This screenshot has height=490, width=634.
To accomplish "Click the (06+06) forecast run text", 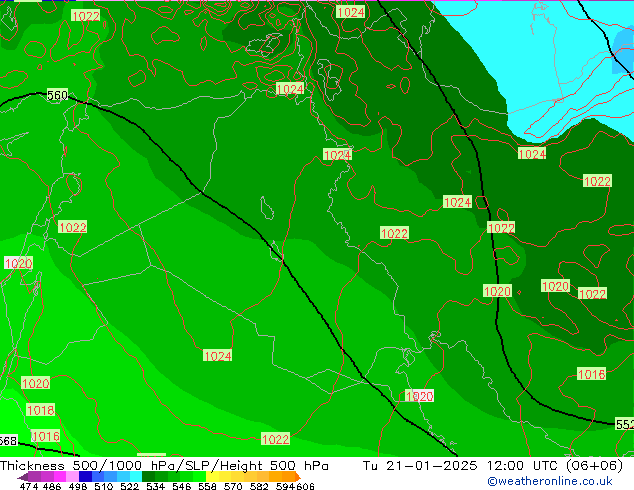I will pos(594,466).
